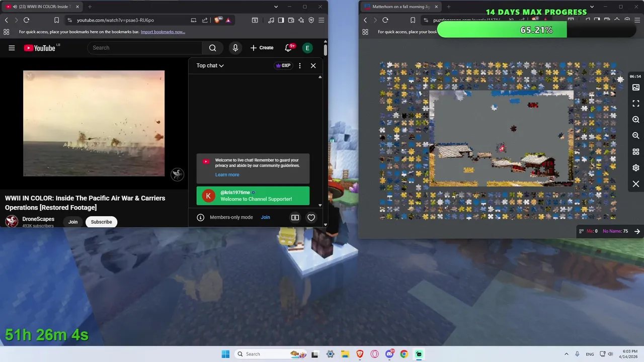Toggle the sidebar panel in YouTube window
The width and height of the screenshot is (644, 362).
281,20
